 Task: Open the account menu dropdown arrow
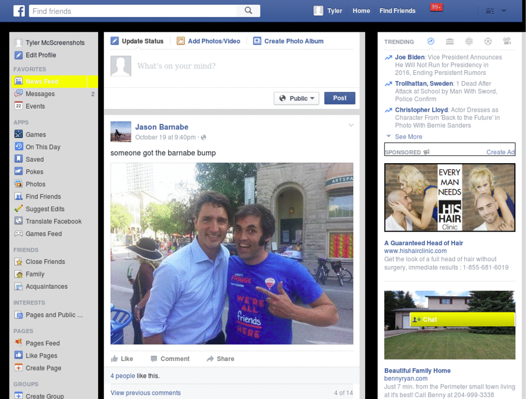click(x=504, y=11)
